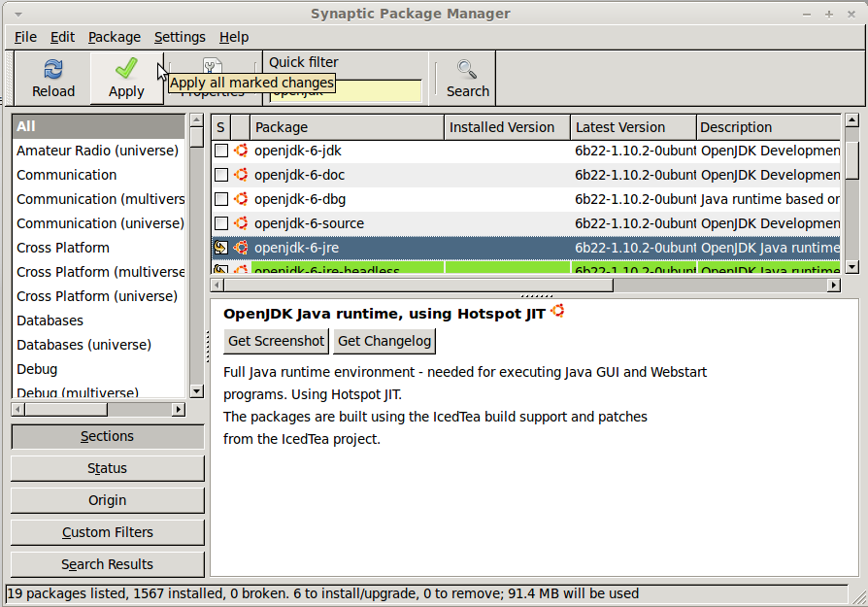The image size is (868, 607).
Task: Click the status bar package summary text
Action: [x=322, y=593]
